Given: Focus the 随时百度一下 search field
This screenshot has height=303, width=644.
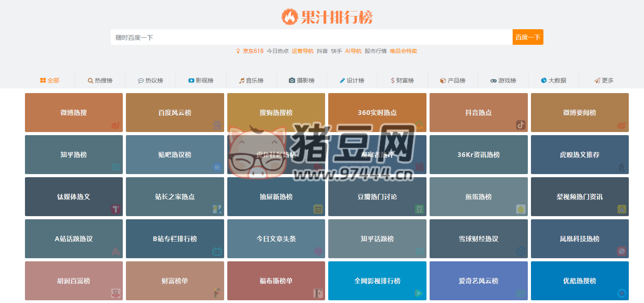Looking at the screenshot, I should click(x=311, y=37).
